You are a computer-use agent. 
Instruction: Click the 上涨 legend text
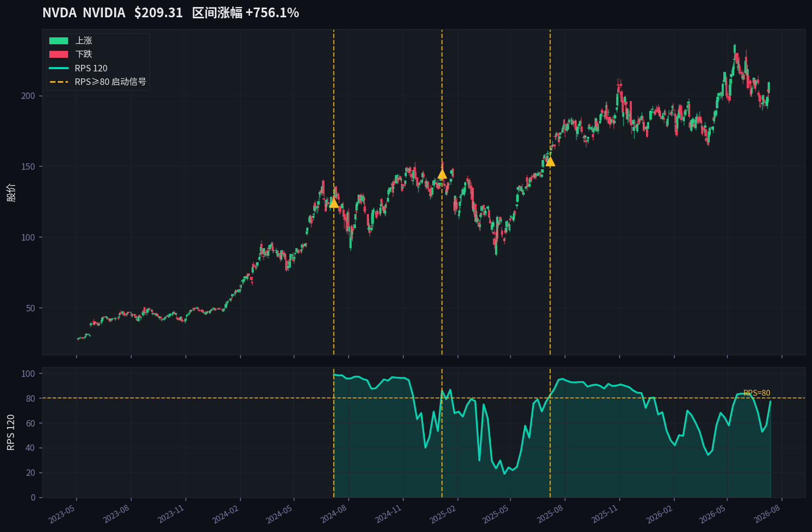point(83,41)
